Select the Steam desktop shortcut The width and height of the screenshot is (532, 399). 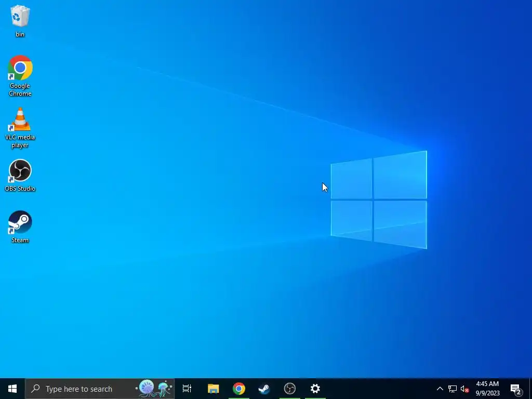click(20, 227)
